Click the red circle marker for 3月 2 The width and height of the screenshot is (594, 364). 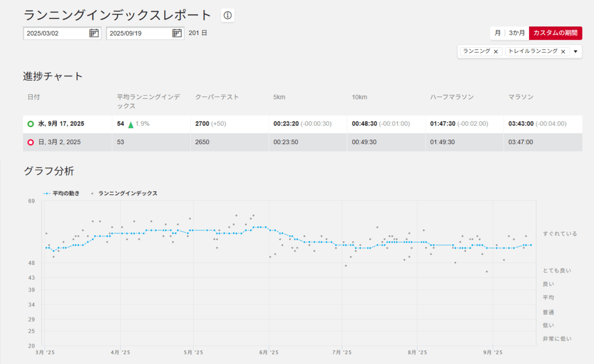tap(31, 142)
